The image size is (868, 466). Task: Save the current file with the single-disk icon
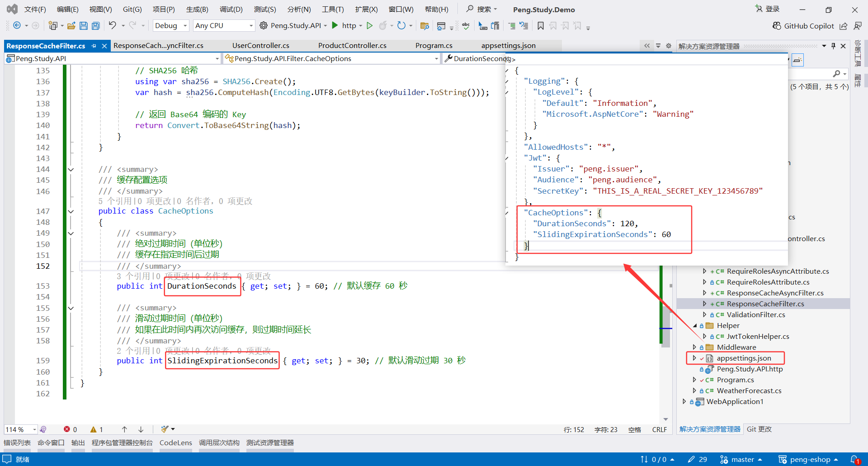[x=83, y=26]
